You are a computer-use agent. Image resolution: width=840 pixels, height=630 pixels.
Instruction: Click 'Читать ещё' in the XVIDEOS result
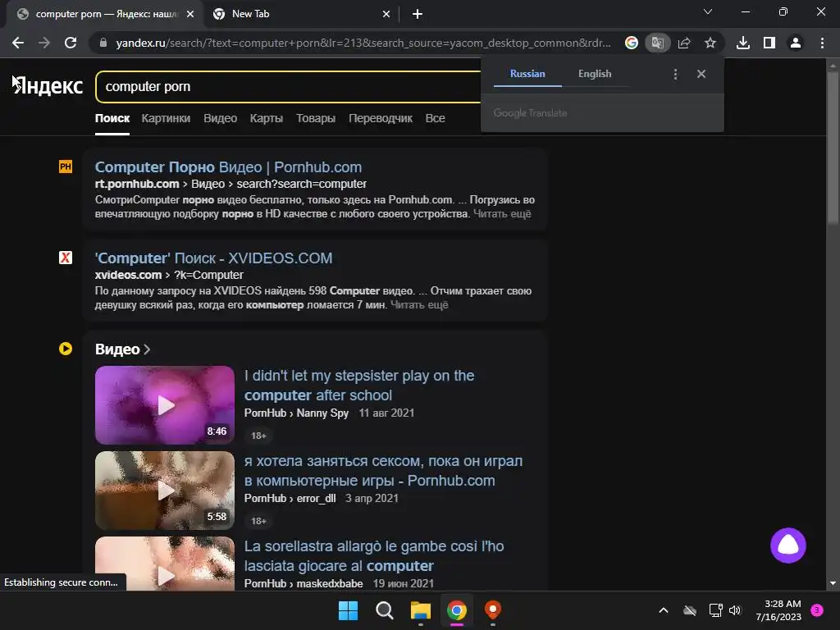[x=419, y=305]
